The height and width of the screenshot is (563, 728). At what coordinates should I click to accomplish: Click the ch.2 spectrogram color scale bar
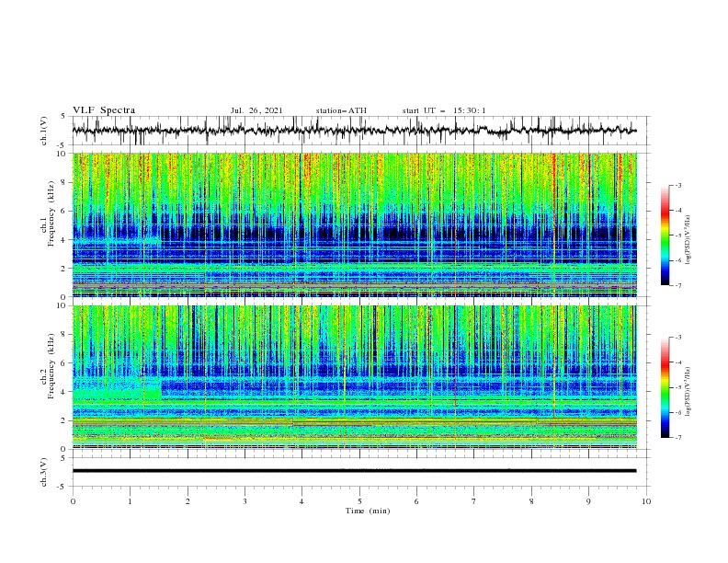(x=665, y=387)
